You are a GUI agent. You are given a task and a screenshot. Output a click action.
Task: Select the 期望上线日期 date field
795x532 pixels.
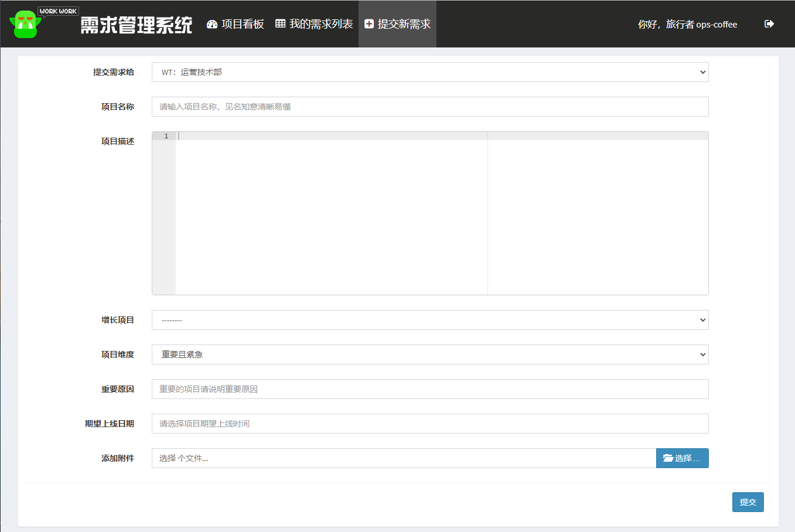(429, 424)
